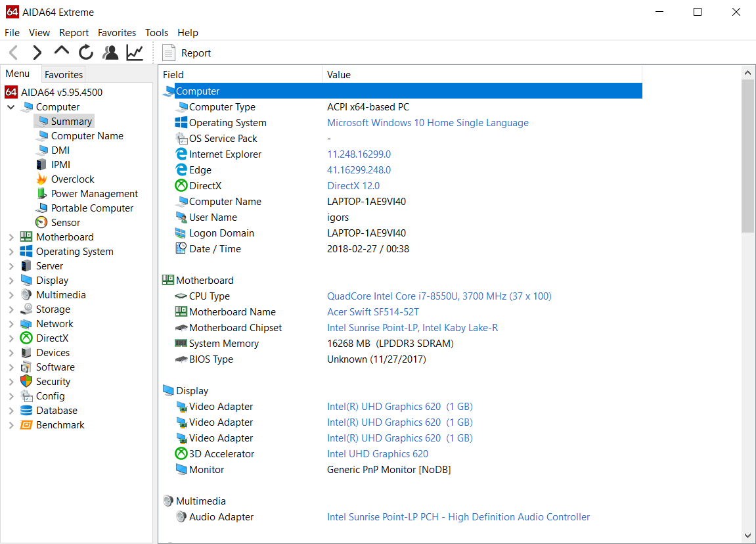This screenshot has height=544, width=756.
Task: Click the Edge icon in the report list
Action: (181, 170)
